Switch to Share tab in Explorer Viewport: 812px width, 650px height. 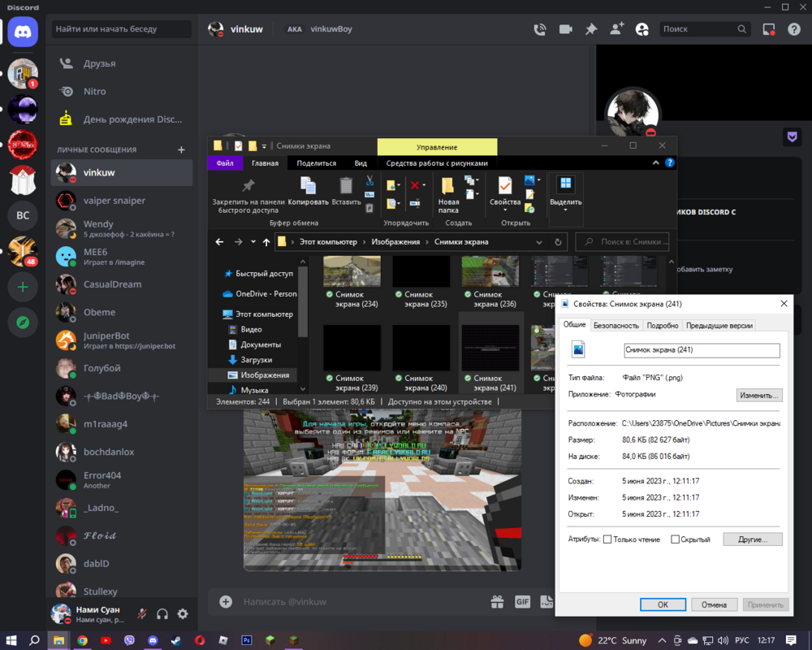tap(317, 162)
